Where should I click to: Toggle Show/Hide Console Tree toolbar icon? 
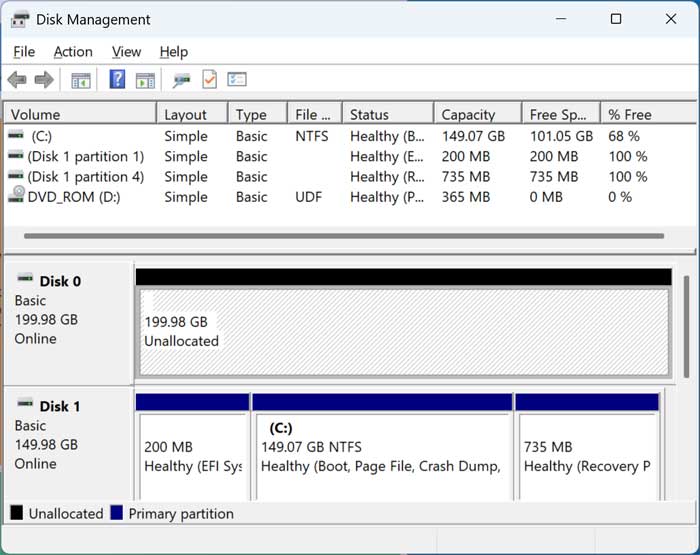pos(81,80)
